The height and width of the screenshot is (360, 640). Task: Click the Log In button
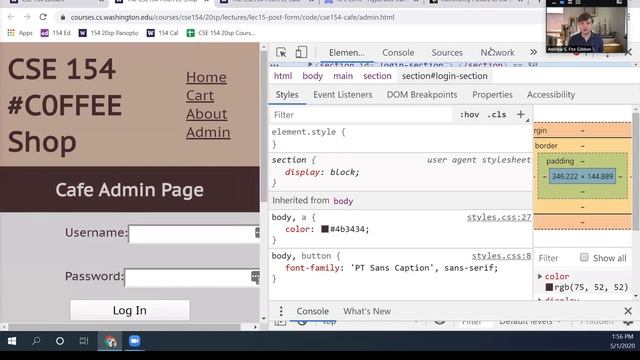[x=130, y=310]
